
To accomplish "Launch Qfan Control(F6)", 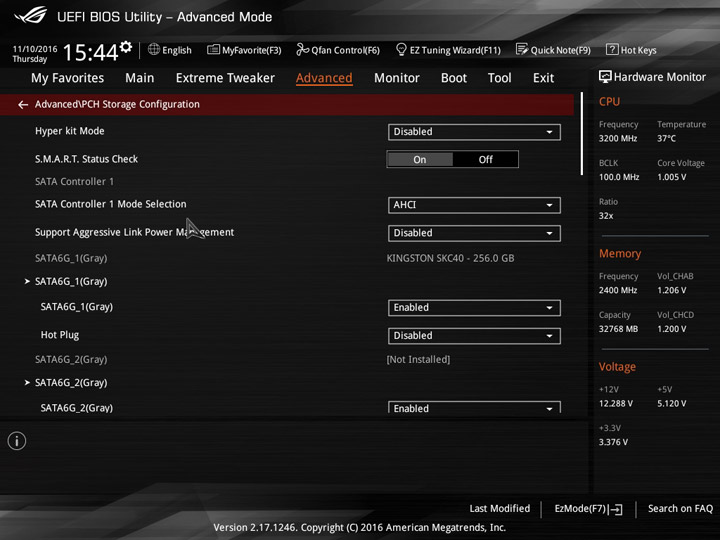I will pyautogui.click(x=338, y=50).
